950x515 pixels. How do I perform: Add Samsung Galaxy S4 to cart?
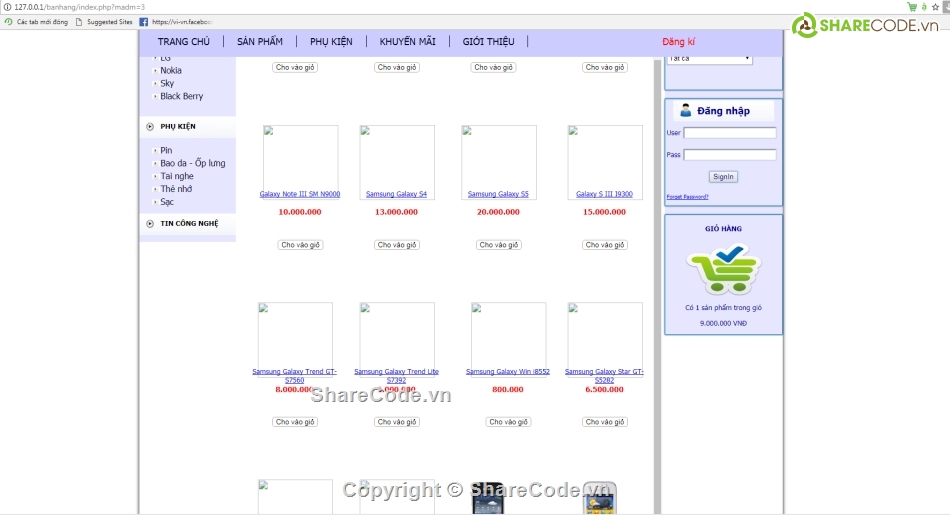[x=397, y=245]
